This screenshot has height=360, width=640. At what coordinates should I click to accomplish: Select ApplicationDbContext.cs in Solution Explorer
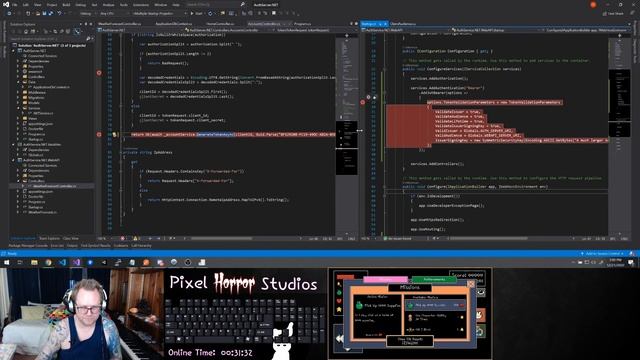(x=51, y=87)
